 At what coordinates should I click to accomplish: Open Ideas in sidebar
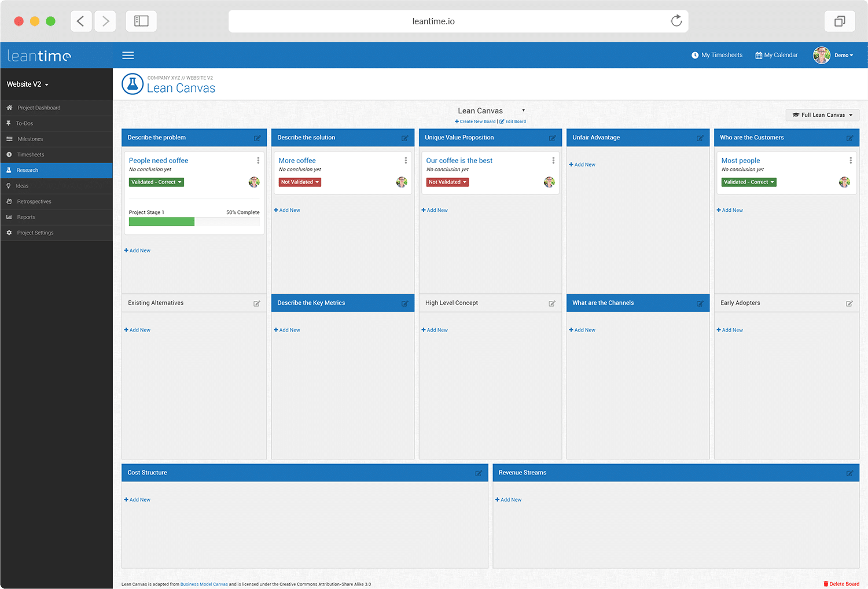coord(56,186)
